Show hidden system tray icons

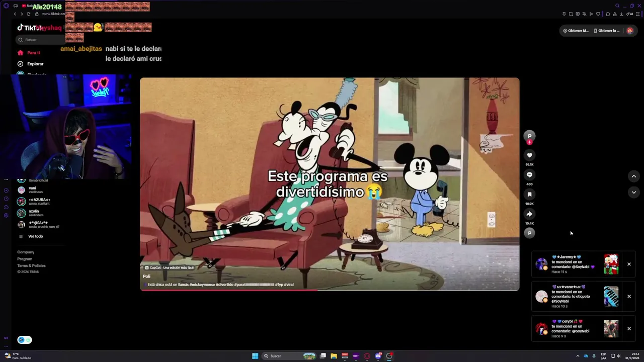pos(578,356)
